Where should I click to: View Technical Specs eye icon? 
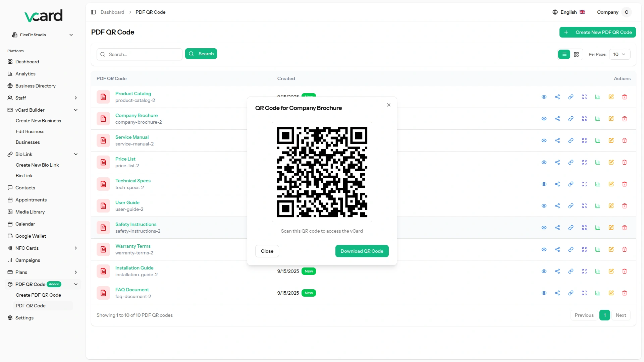pyautogui.click(x=544, y=184)
